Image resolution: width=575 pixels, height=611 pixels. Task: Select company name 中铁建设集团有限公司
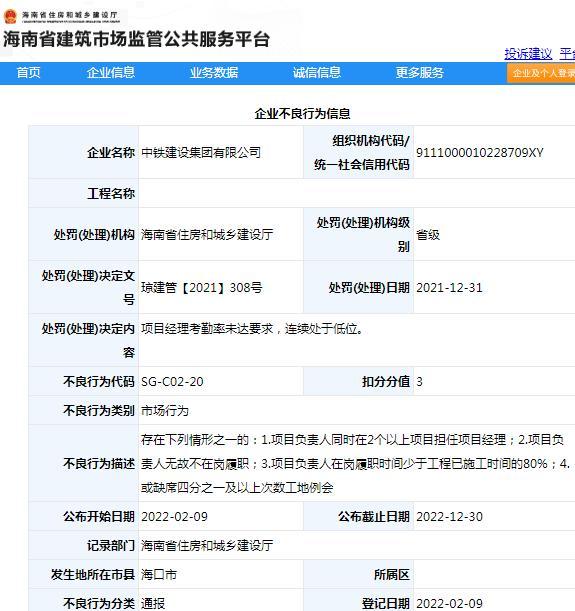tap(201, 152)
